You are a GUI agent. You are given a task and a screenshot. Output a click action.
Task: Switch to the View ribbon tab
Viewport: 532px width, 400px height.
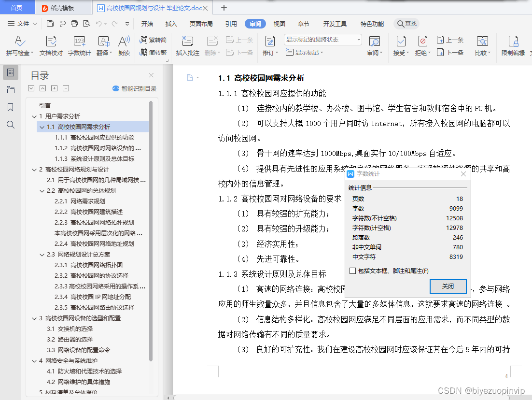coord(279,24)
